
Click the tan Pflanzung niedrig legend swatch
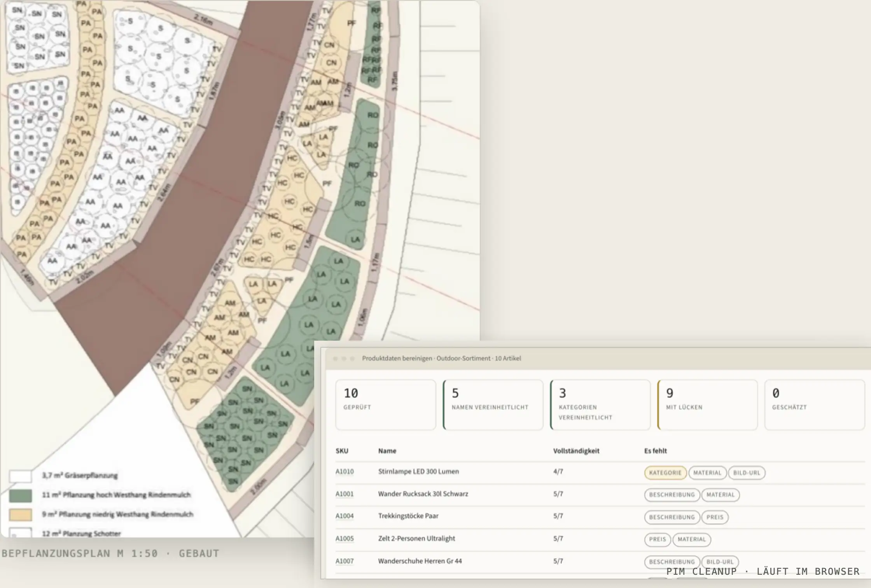click(21, 515)
